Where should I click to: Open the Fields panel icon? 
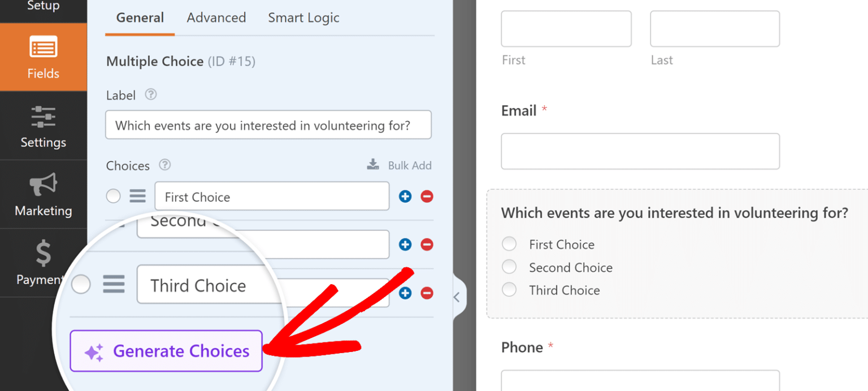pos(44,48)
